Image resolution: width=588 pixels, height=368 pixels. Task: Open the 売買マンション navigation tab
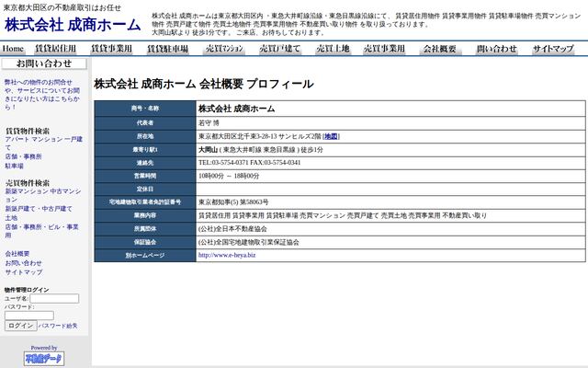click(224, 49)
